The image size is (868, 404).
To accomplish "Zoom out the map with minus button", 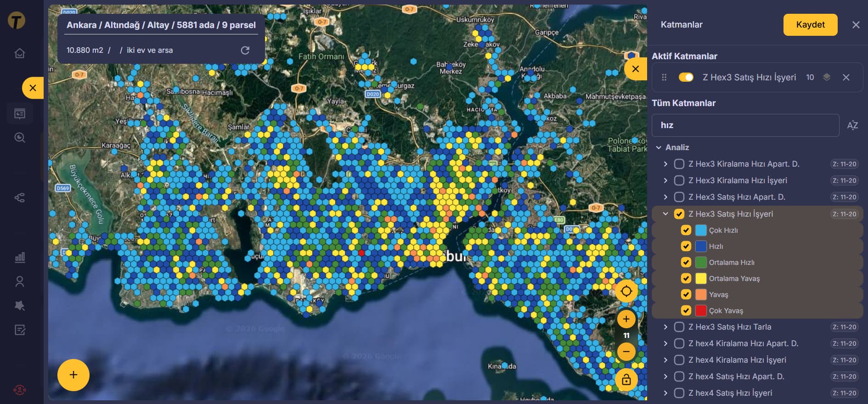I will click(x=626, y=352).
